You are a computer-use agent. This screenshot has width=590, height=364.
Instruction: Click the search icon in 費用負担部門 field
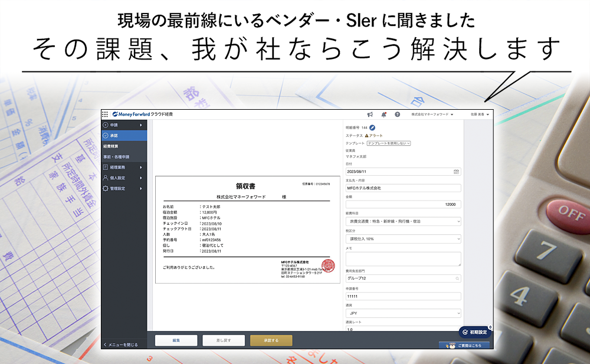(457, 278)
